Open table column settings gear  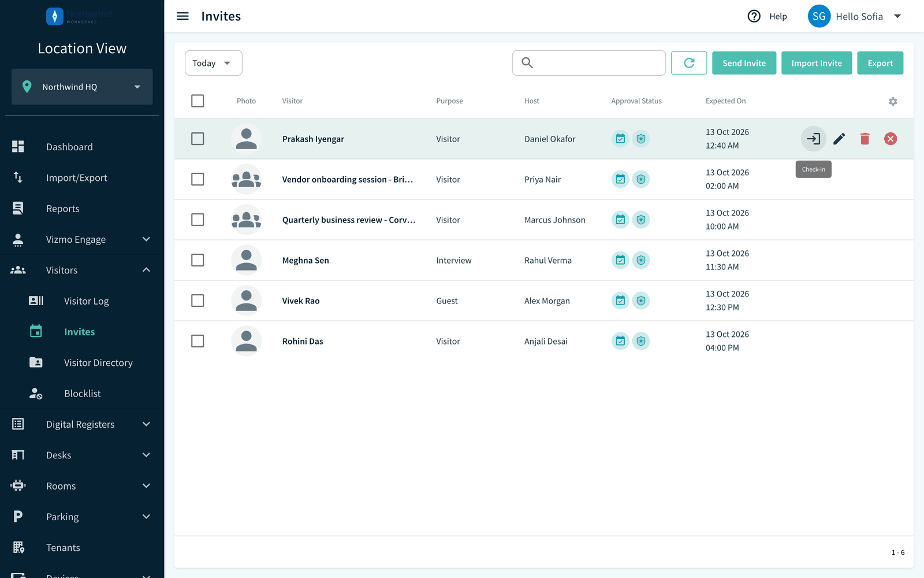pos(893,101)
